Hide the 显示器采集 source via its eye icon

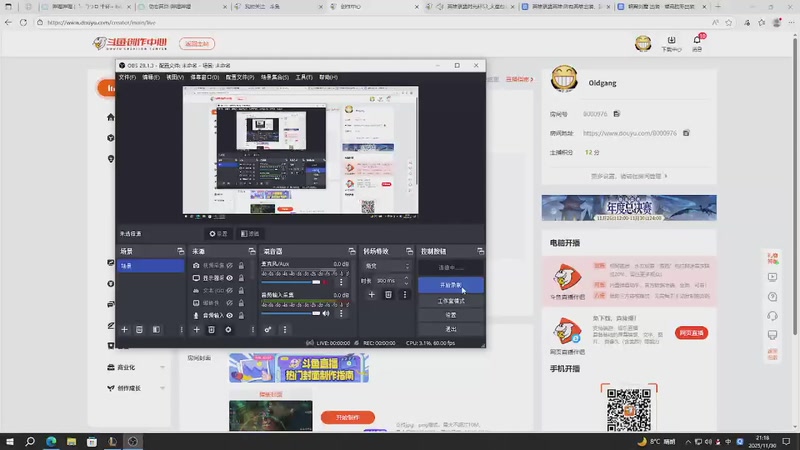pos(230,278)
